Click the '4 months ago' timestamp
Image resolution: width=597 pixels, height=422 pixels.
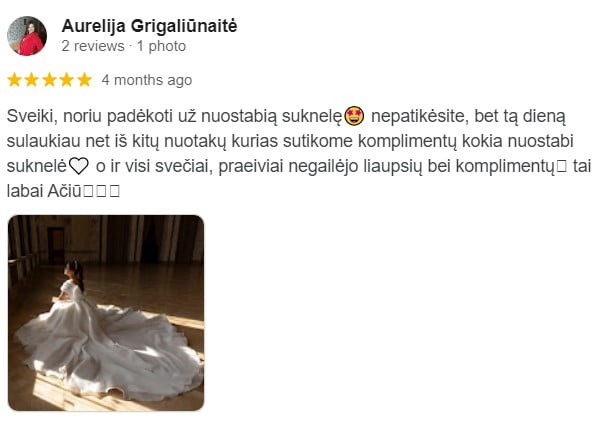click(x=147, y=80)
